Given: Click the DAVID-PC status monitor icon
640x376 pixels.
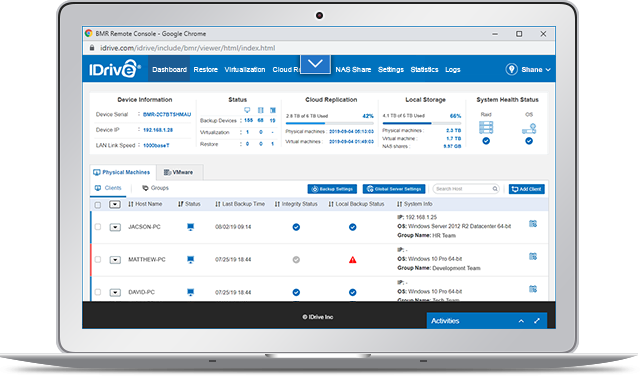Looking at the screenshot, I should click(190, 292).
